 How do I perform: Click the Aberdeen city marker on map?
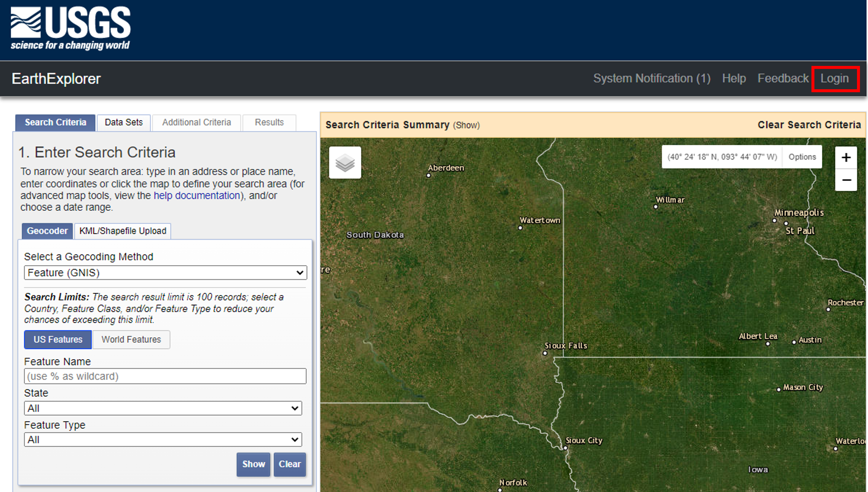(x=428, y=175)
